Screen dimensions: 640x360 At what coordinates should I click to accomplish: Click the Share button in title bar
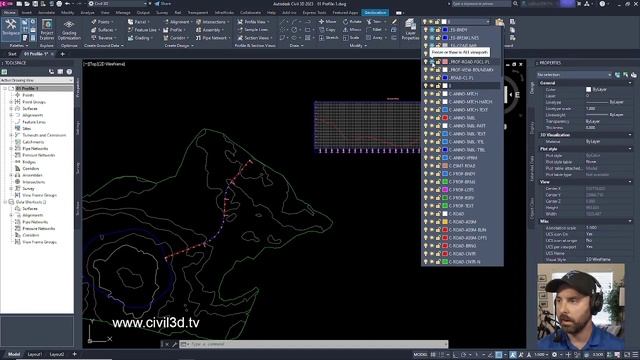(x=162, y=4)
